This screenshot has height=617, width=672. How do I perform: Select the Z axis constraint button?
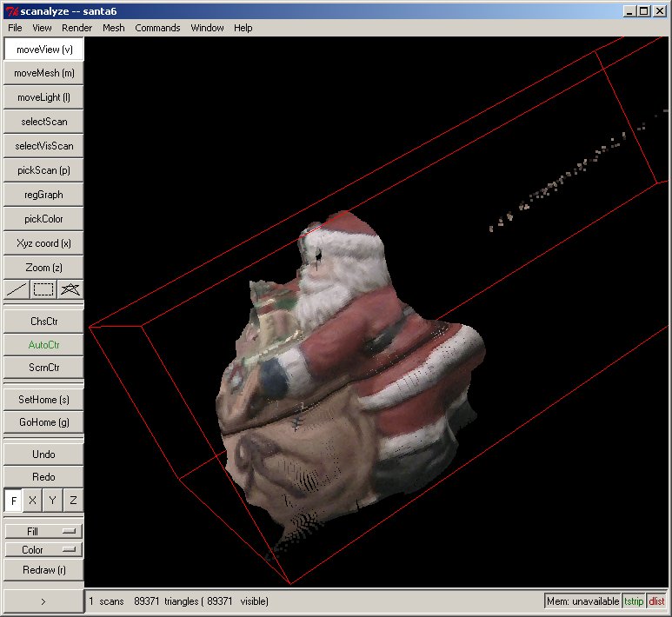pos(73,501)
